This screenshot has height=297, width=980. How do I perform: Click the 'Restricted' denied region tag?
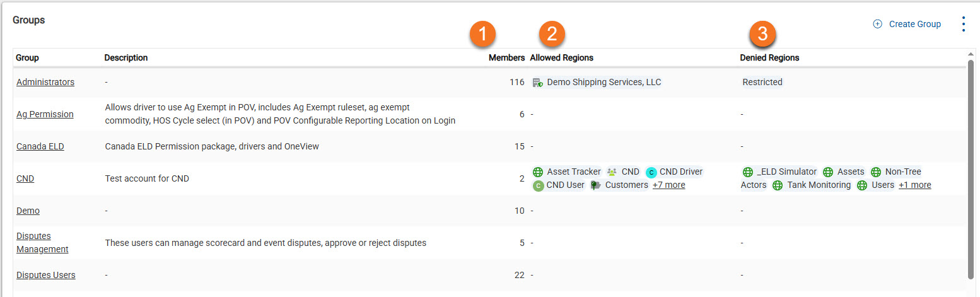[762, 82]
